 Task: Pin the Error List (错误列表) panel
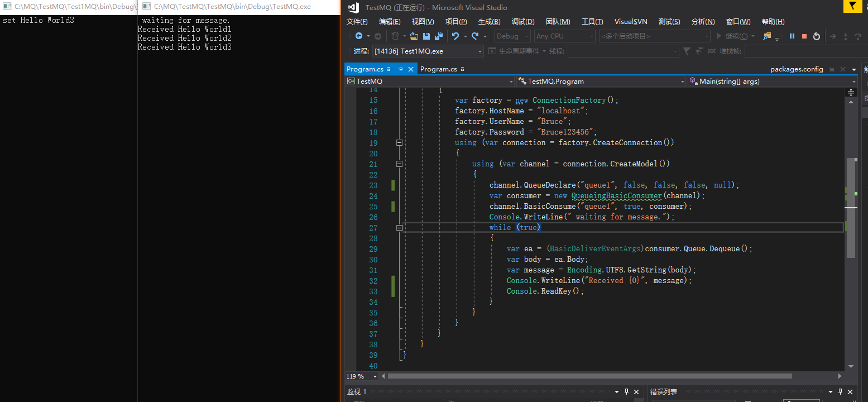[x=840, y=392]
